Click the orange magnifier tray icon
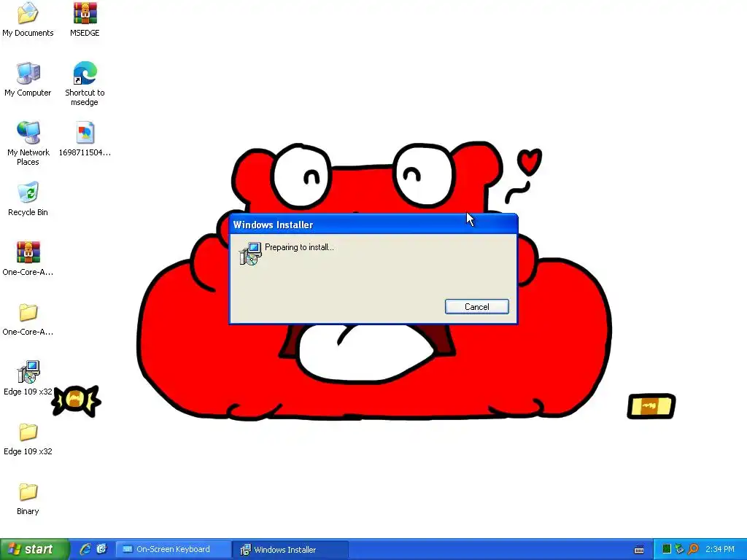The width and height of the screenshot is (747, 560). 693,549
